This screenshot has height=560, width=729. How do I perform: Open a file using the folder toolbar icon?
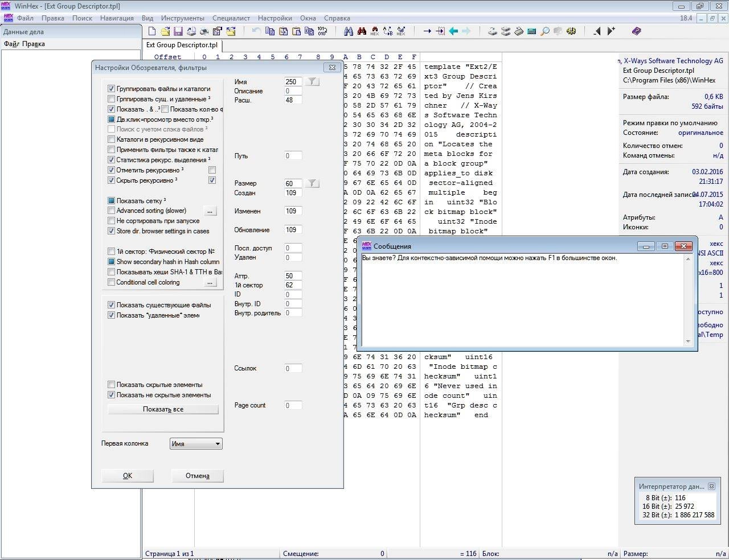pyautogui.click(x=165, y=31)
